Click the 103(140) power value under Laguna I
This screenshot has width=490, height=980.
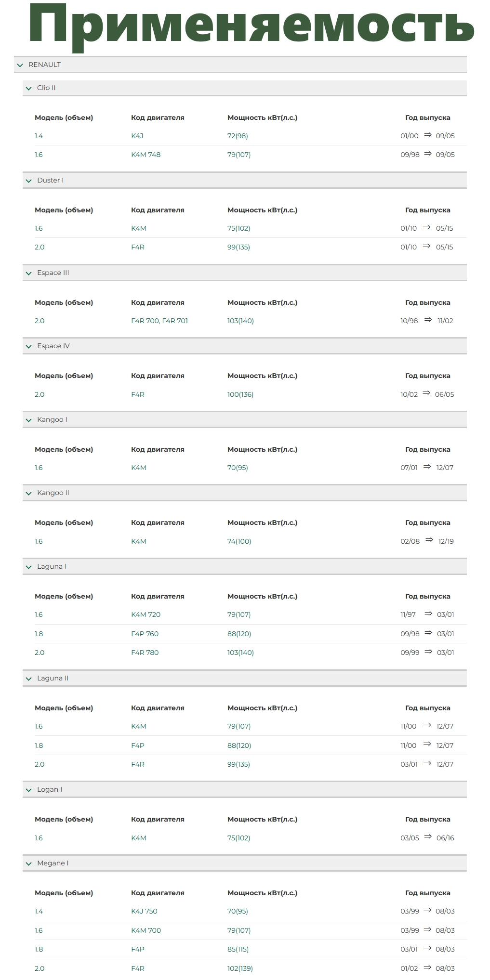coord(240,653)
